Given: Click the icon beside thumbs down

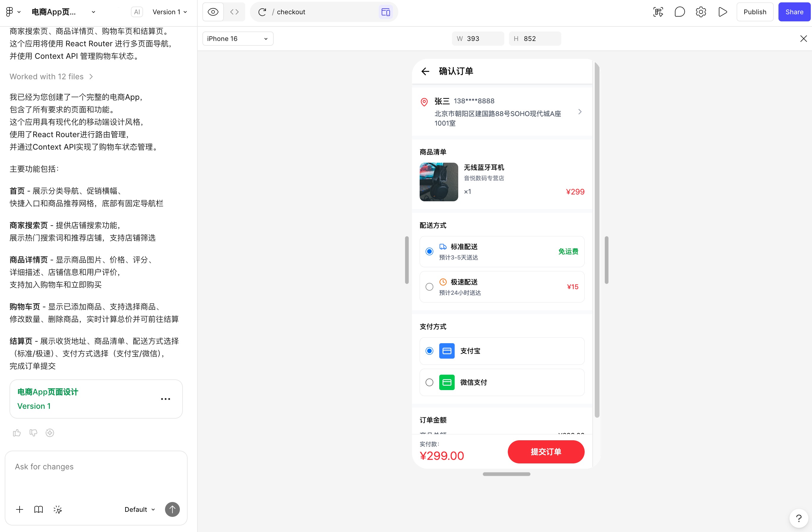Looking at the screenshot, I should (50, 433).
